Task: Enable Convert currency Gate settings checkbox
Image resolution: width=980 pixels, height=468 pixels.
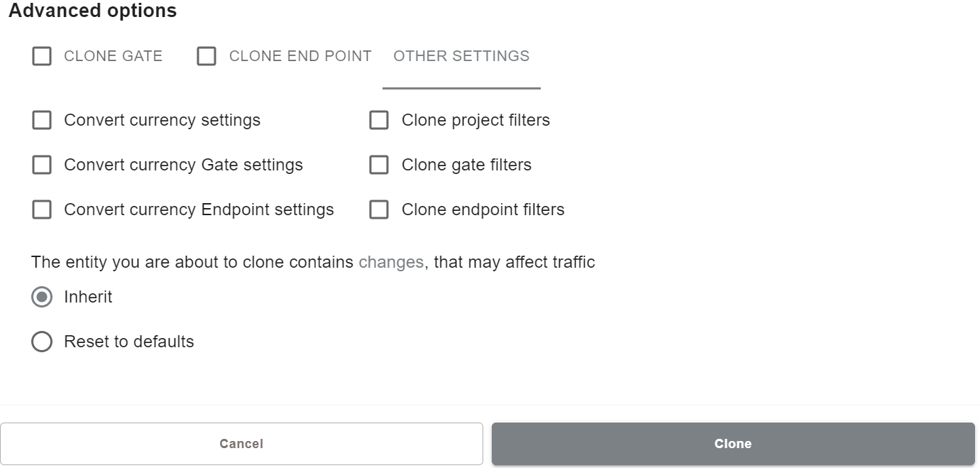Action: click(x=42, y=165)
